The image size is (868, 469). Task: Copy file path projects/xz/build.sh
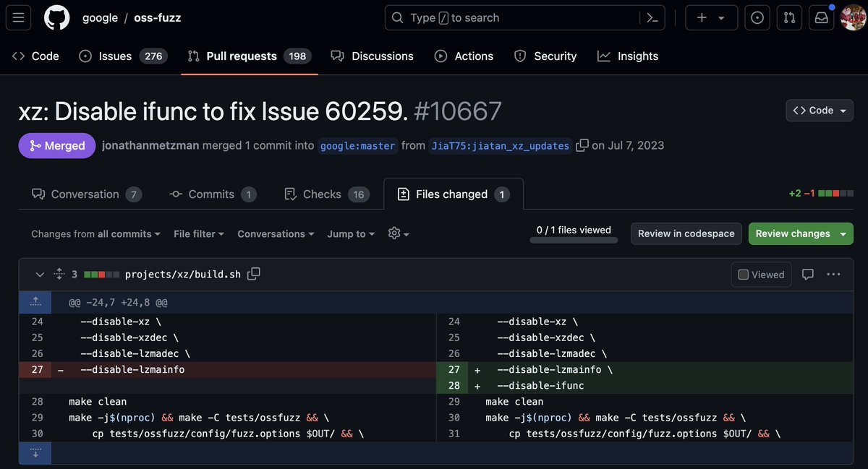pos(254,274)
